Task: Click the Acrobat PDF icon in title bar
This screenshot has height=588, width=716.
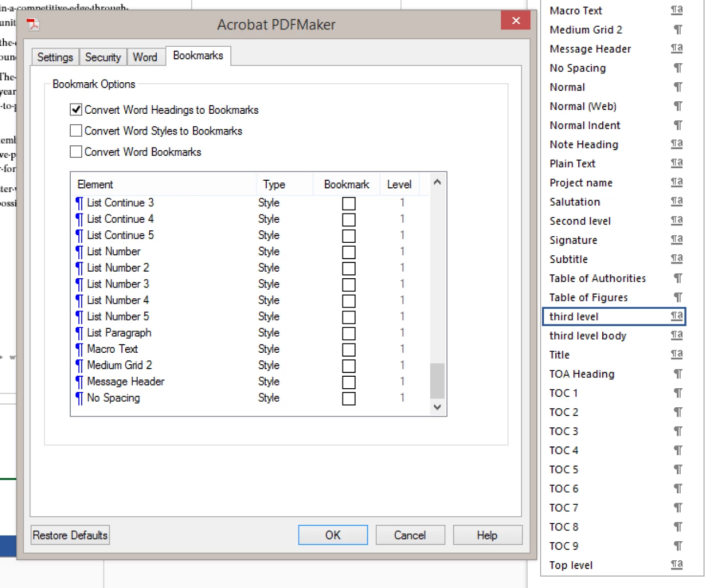Action: click(33, 24)
